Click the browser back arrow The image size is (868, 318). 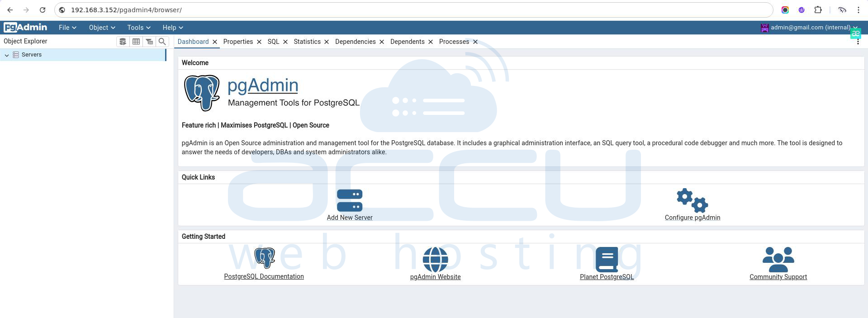(10, 10)
